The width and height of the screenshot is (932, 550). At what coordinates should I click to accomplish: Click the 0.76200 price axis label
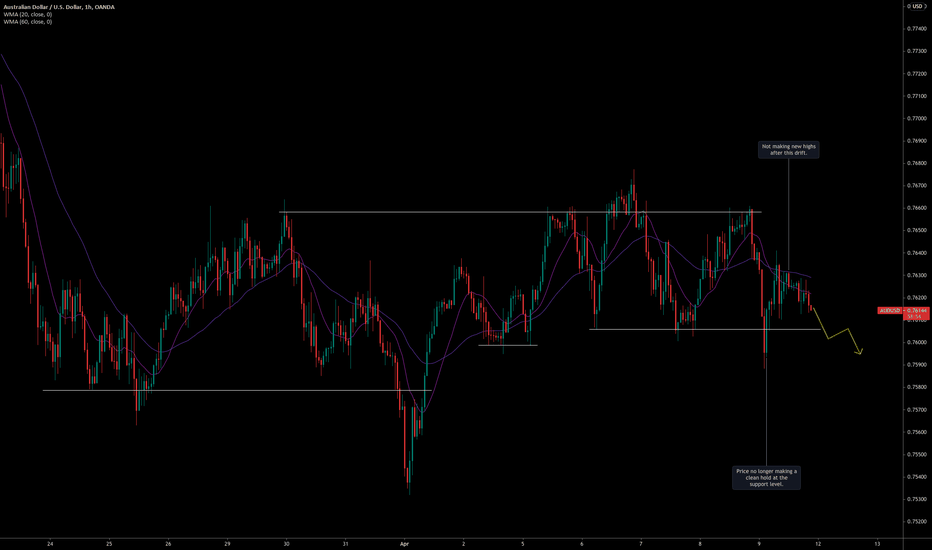916,297
